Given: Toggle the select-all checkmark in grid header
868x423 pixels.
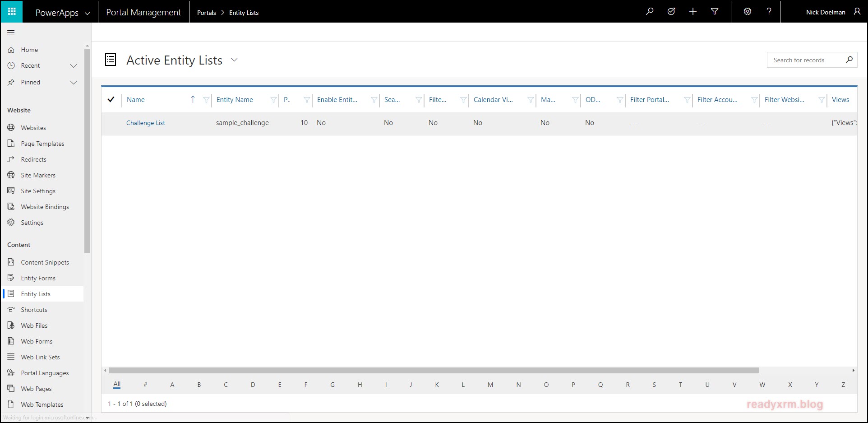Looking at the screenshot, I should tap(111, 100).
